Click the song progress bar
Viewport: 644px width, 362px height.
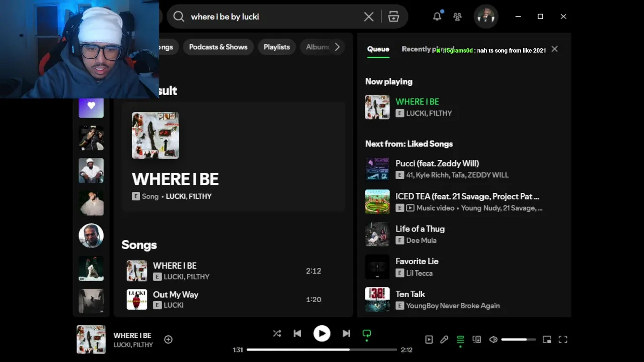click(x=322, y=349)
